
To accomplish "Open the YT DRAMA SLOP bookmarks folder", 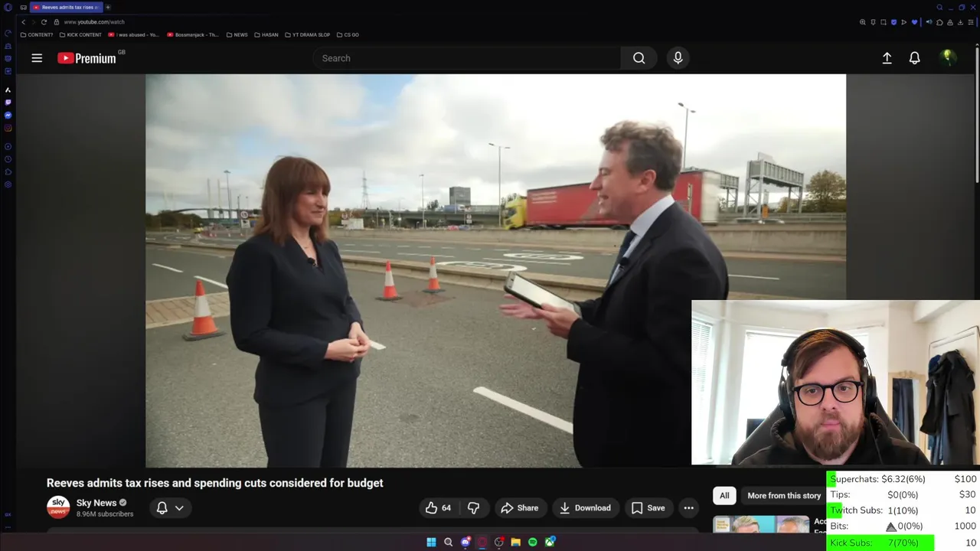I will click(x=308, y=34).
